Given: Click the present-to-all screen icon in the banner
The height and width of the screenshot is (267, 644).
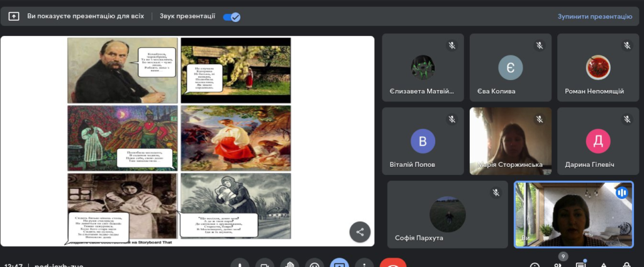Looking at the screenshot, I should 14,16.
